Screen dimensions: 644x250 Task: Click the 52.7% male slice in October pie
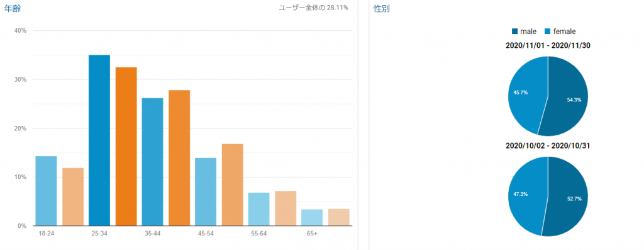(x=569, y=197)
